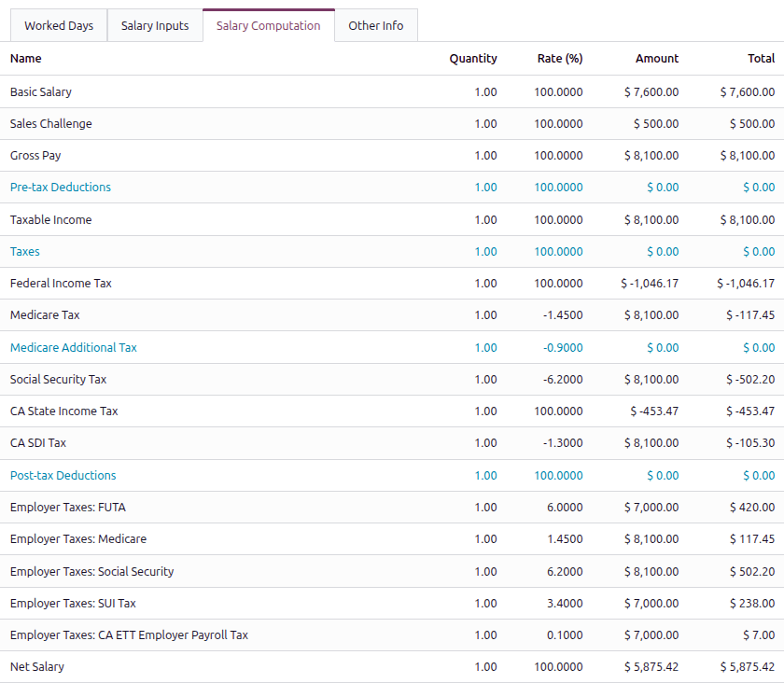This screenshot has height=683, width=784.
Task: Click the Basic Salary total $ 7,600.00
Action: pos(748,92)
